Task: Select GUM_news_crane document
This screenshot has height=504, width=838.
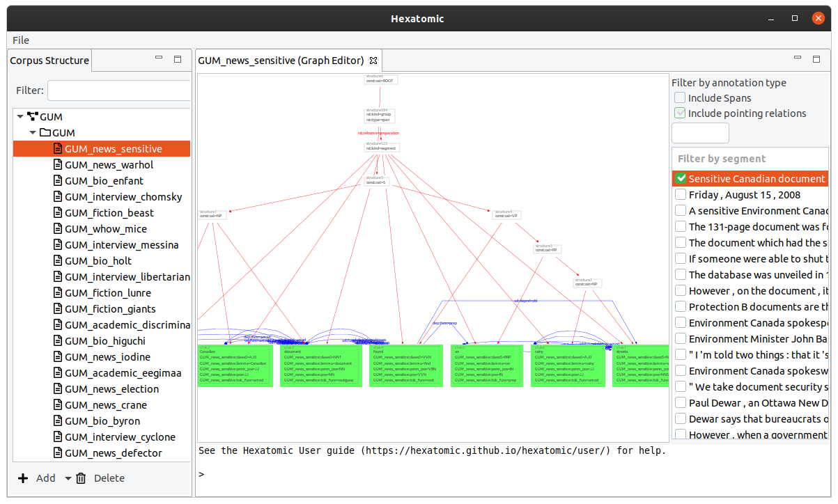Action: (x=106, y=405)
